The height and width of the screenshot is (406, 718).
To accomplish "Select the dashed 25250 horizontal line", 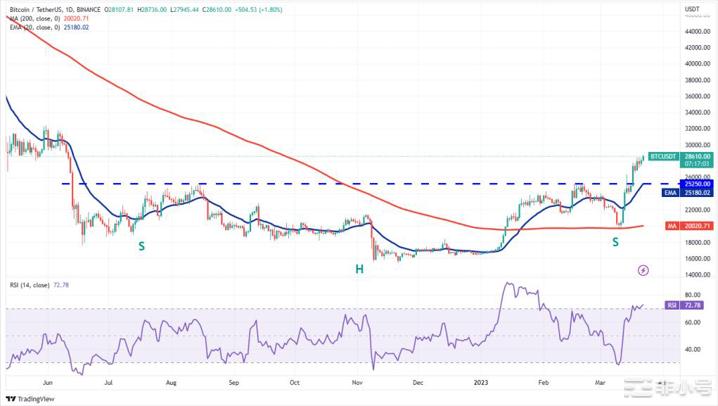I will tap(300, 184).
